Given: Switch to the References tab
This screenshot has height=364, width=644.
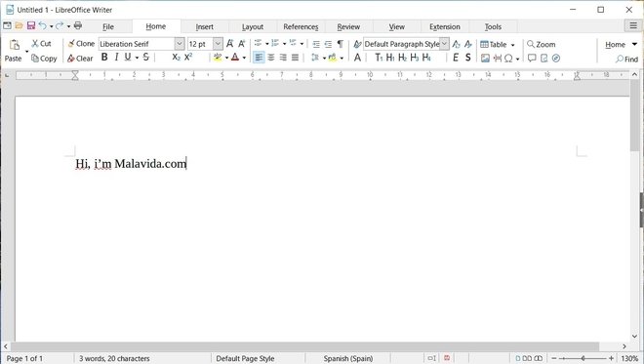Looking at the screenshot, I should pyautogui.click(x=301, y=26).
